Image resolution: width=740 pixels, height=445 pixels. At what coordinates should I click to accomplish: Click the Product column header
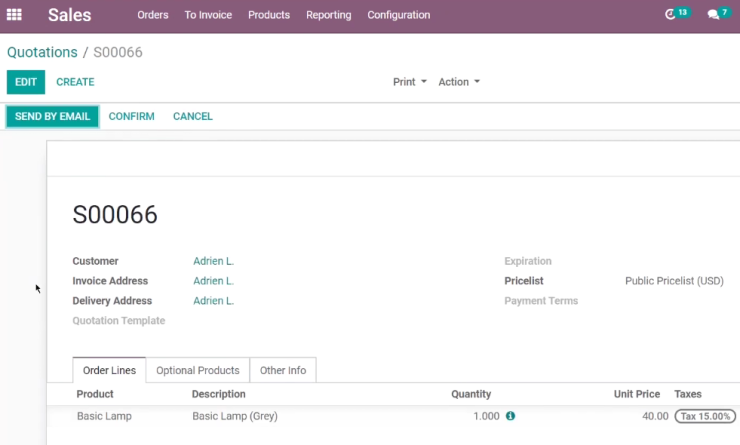95,394
